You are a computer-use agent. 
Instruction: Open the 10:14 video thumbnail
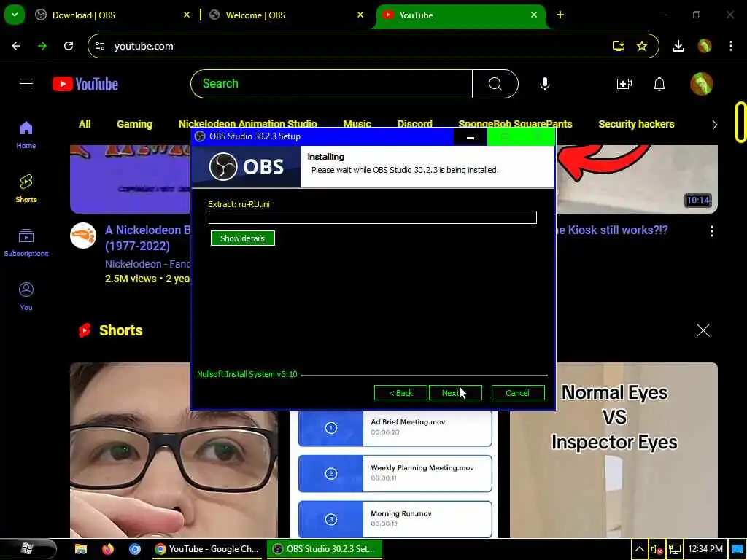tap(637, 179)
